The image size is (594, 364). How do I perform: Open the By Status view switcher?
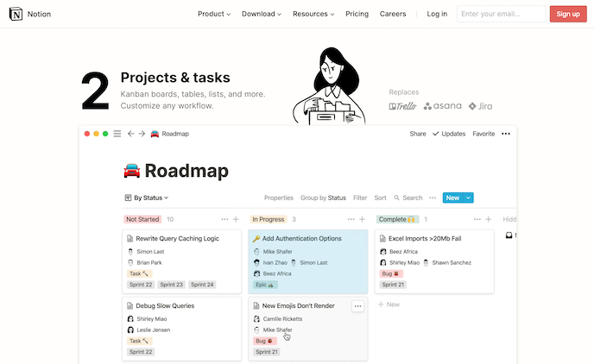click(x=146, y=198)
